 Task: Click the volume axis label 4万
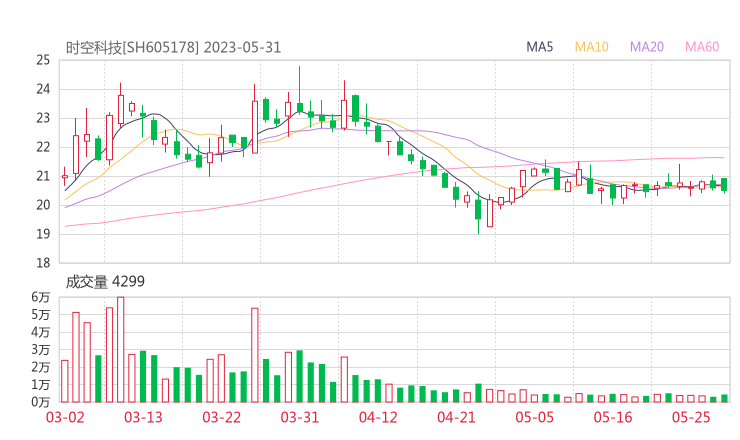point(41,332)
